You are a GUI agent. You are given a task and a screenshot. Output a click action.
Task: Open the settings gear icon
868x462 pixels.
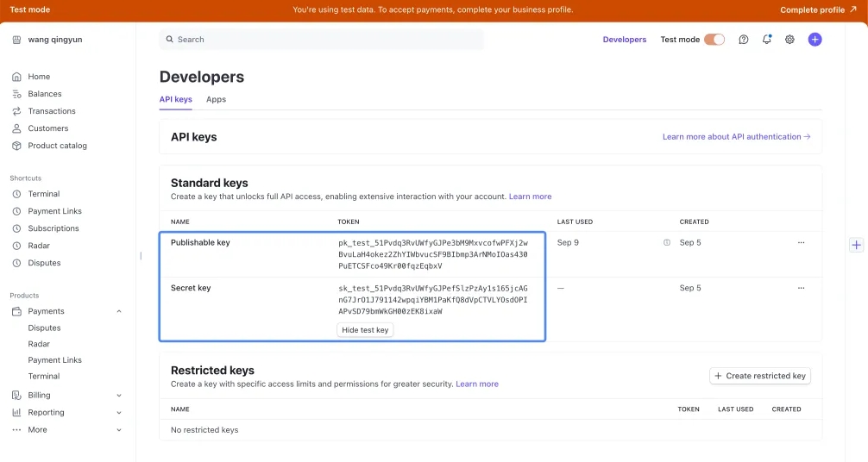(x=790, y=40)
